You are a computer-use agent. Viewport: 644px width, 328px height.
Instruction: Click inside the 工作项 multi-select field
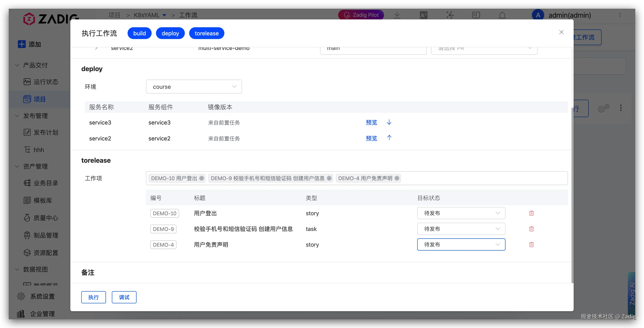click(x=483, y=178)
